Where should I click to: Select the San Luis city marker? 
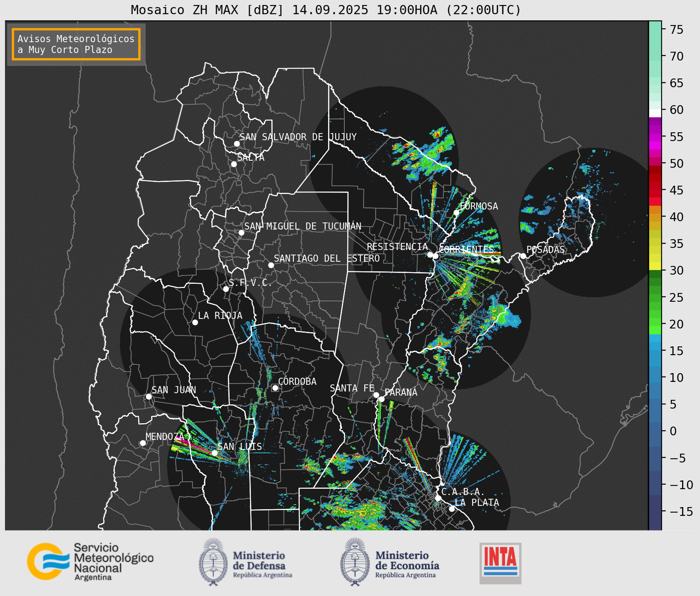click(x=215, y=453)
